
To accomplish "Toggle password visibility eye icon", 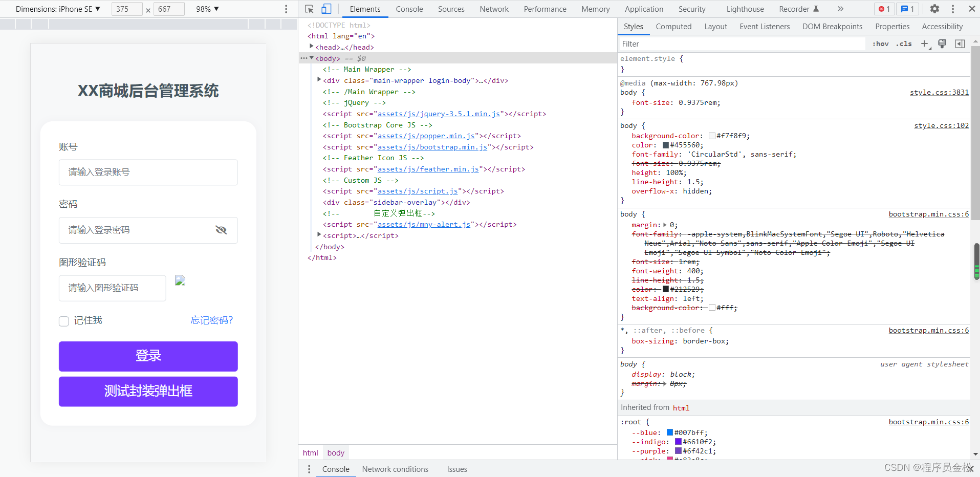I will 221,230.
